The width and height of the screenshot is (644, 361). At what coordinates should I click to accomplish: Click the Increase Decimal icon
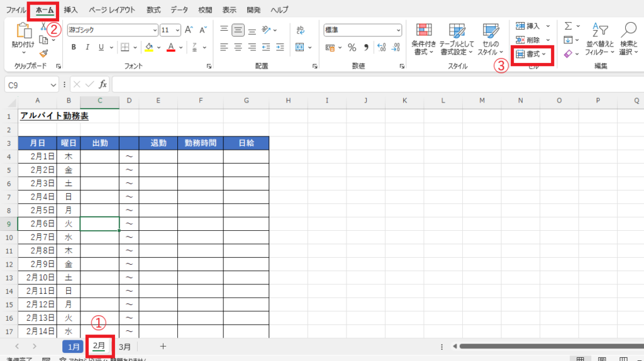(381, 48)
